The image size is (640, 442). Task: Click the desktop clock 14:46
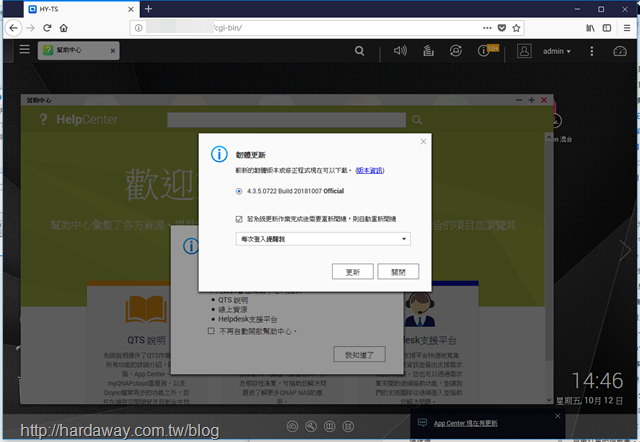pos(597,380)
